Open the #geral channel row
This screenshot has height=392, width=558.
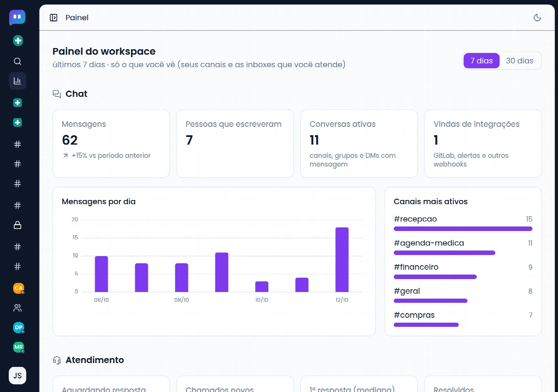463,295
